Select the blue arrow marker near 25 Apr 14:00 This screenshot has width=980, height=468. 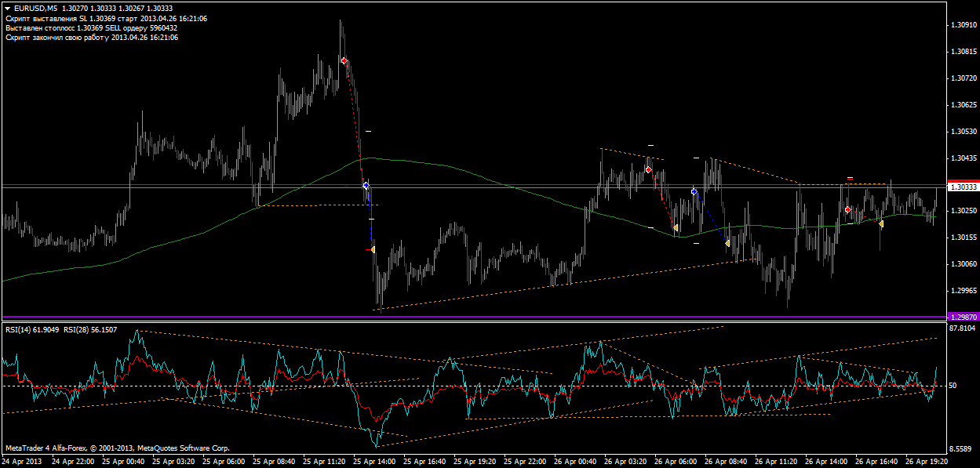(366, 186)
